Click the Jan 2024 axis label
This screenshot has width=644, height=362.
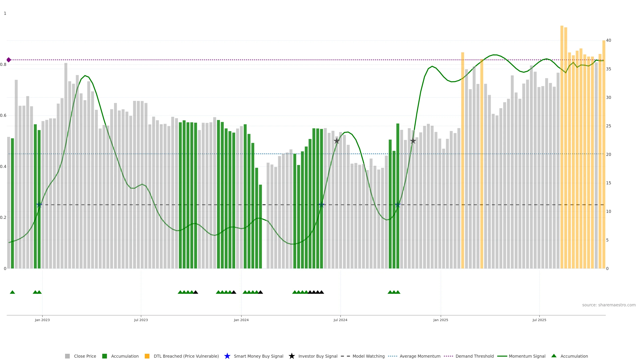[x=241, y=320]
